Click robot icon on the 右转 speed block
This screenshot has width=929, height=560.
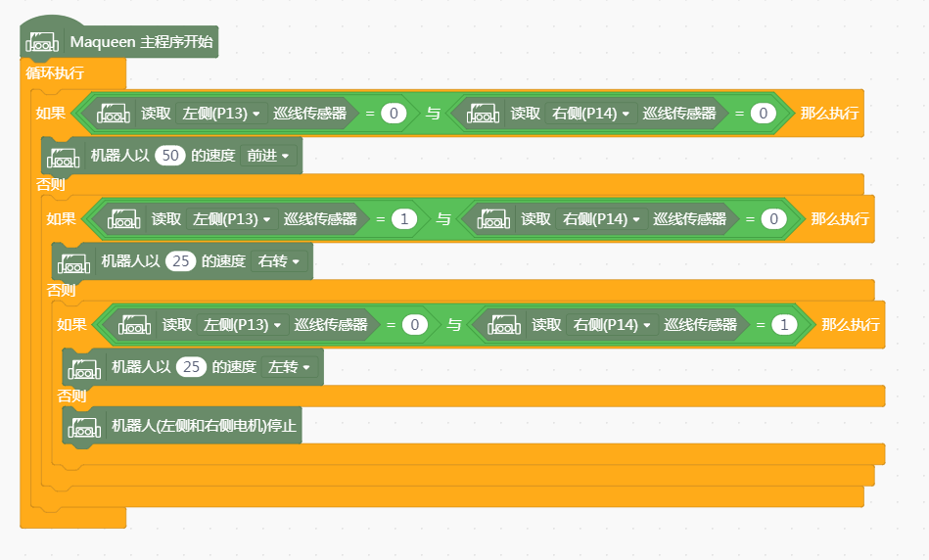[x=73, y=261]
